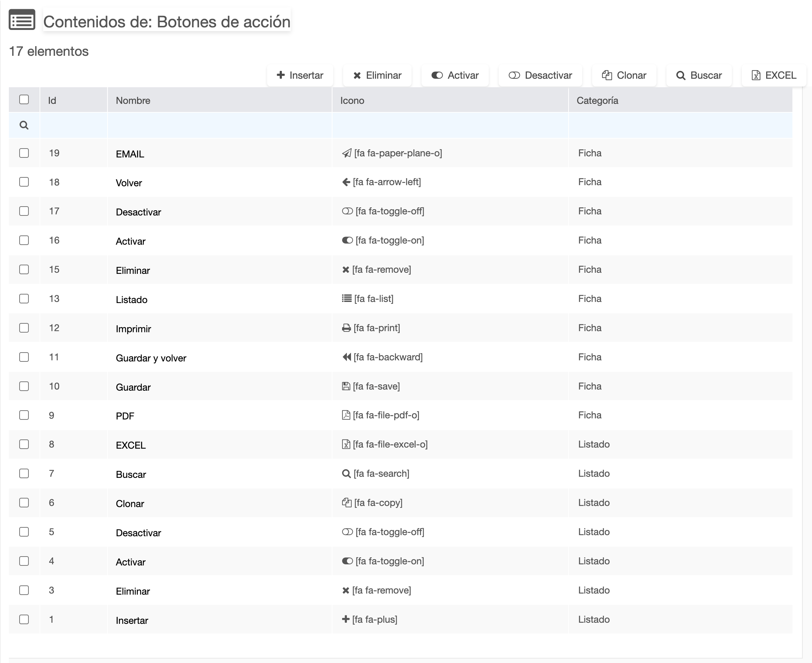Click the list icon beside page title
Viewport: 812px width, 663px height.
pos(22,21)
